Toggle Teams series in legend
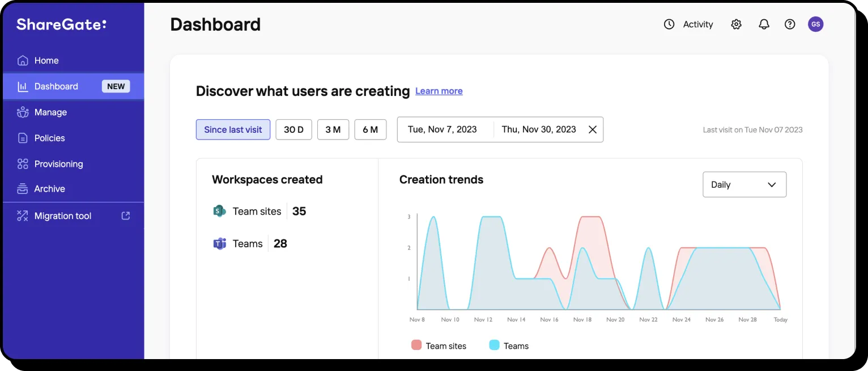Image resolution: width=868 pixels, height=371 pixels. [509, 345]
